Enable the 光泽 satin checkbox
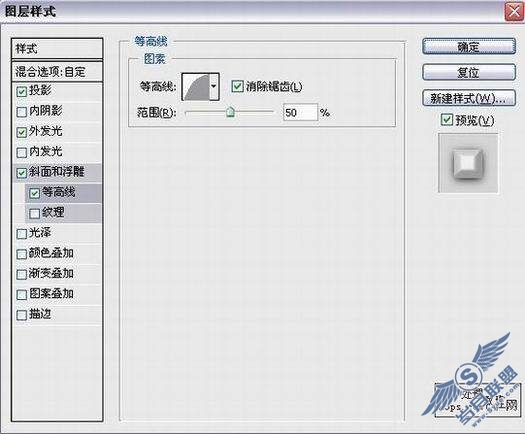This screenshot has width=525, height=434. click(21, 234)
